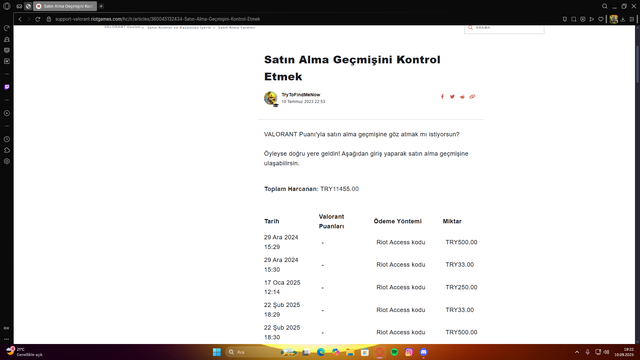The height and width of the screenshot is (360, 640).
Task: Share the article on Facebook
Action: point(442,97)
